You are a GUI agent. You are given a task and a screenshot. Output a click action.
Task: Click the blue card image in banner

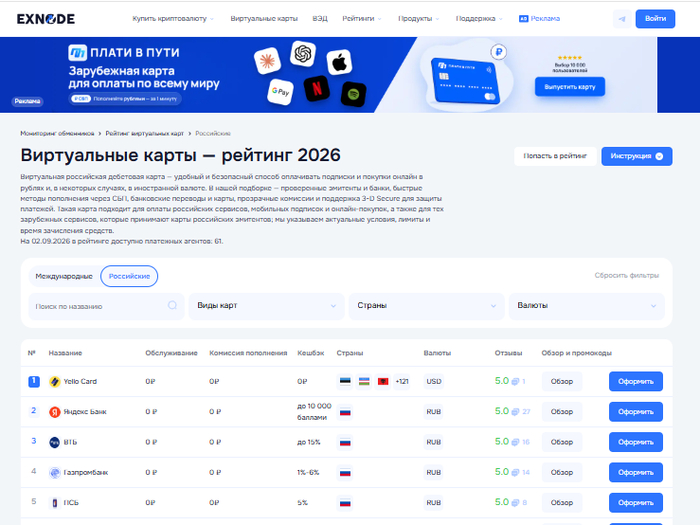(465, 81)
